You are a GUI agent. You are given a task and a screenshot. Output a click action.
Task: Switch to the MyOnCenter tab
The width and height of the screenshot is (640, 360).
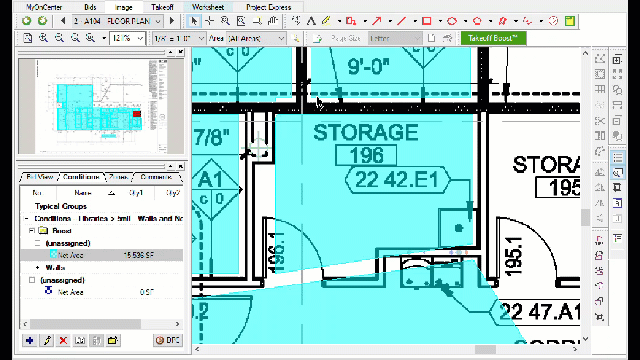coord(44,7)
